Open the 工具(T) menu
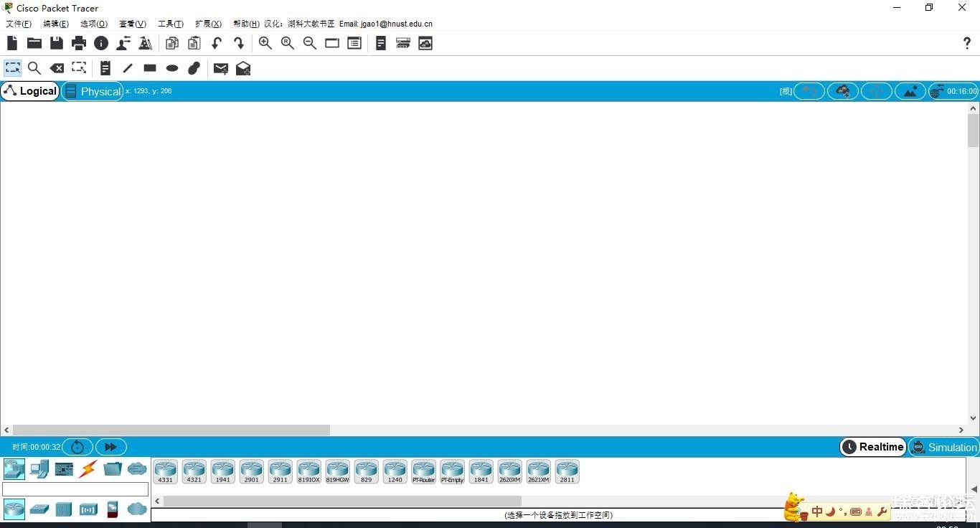This screenshot has height=528, width=980. click(x=171, y=24)
